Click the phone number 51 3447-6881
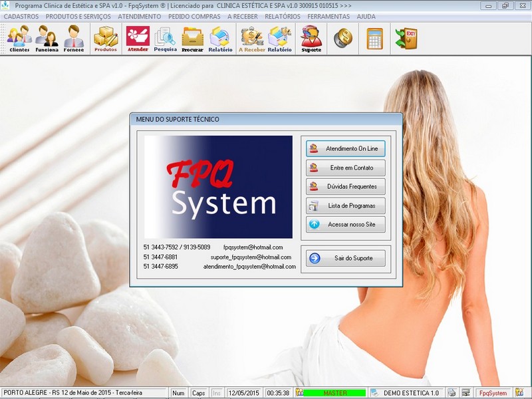Viewport: 532px width, 399px height. pyautogui.click(x=160, y=257)
